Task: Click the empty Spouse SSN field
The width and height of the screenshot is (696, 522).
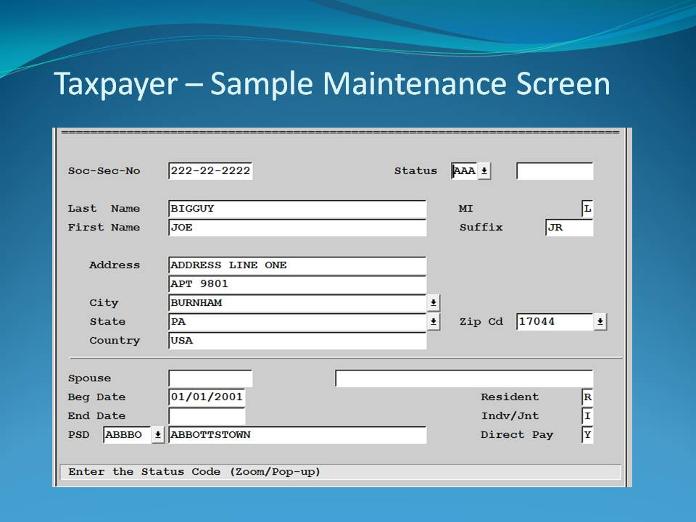Action: click(x=210, y=379)
